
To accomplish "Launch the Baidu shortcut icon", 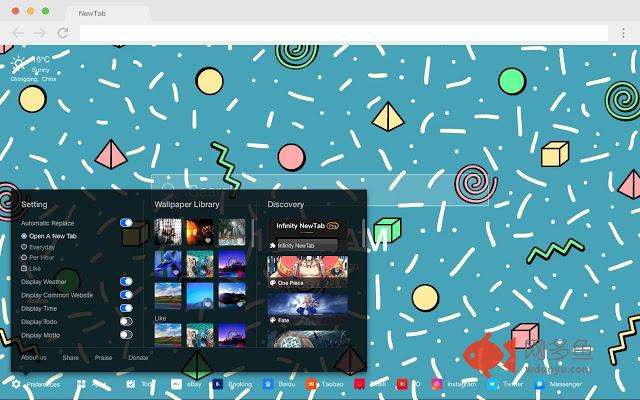I will tap(267, 384).
